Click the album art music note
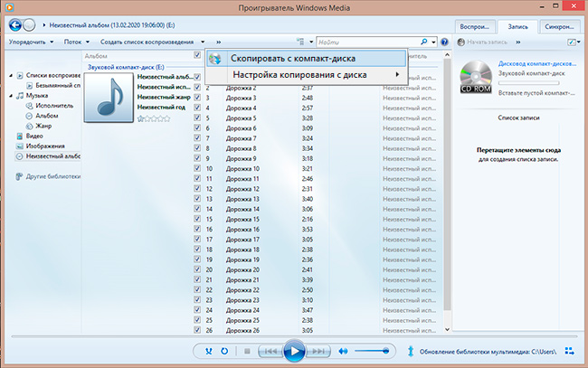This screenshot has height=368, width=588. point(109,98)
